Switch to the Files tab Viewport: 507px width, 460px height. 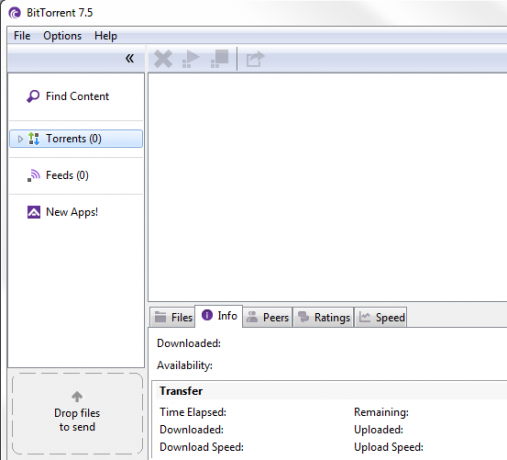pos(172,317)
